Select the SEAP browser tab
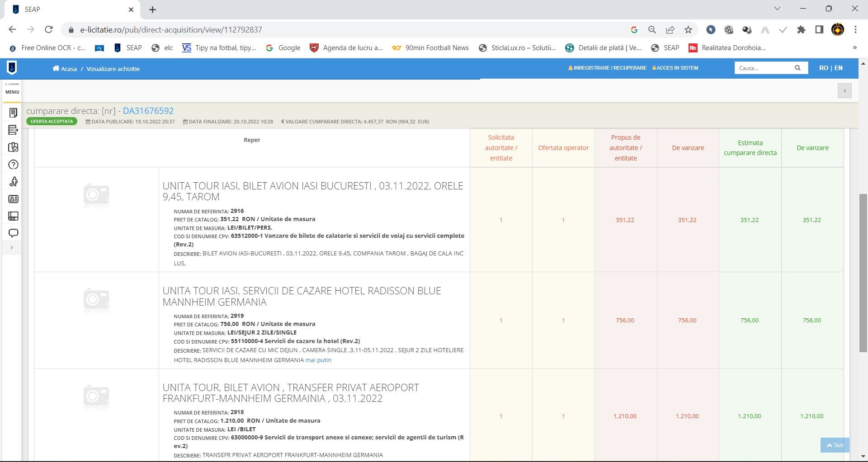The image size is (868, 462). pos(72,9)
